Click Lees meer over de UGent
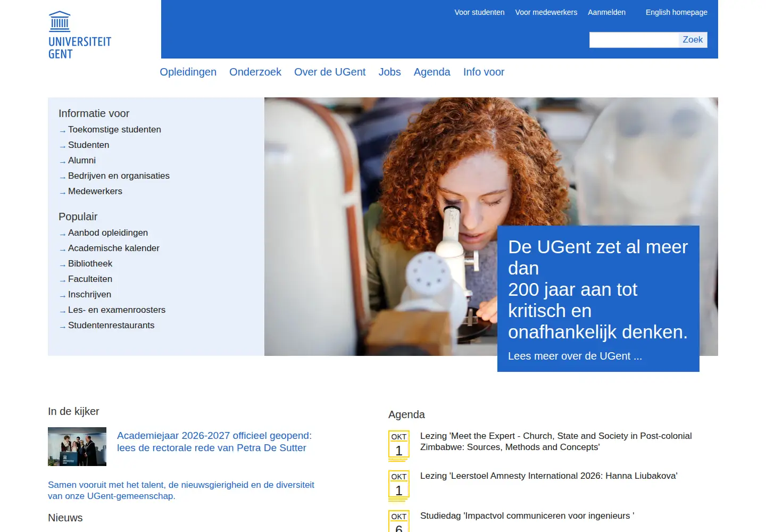Screen dimensions: 766x532 point(575,356)
